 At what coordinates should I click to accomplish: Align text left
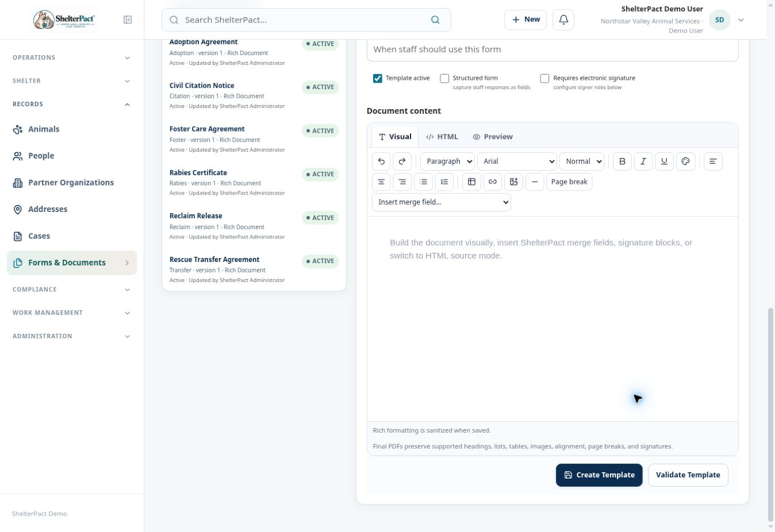pos(713,161)
